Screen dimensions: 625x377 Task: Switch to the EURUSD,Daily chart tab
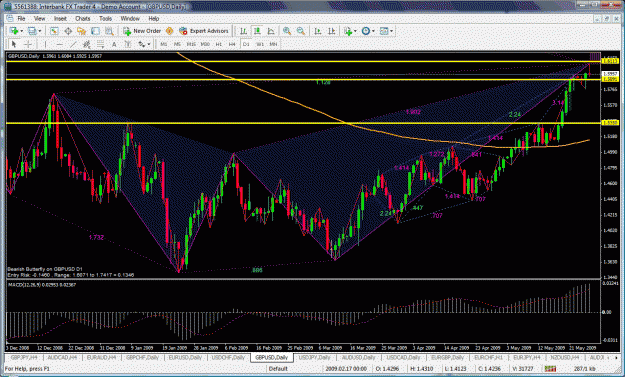[x=185, y=357]
